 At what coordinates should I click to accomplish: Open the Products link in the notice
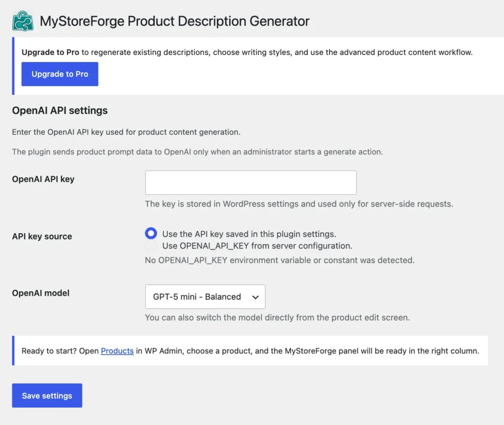coord(117,351)
